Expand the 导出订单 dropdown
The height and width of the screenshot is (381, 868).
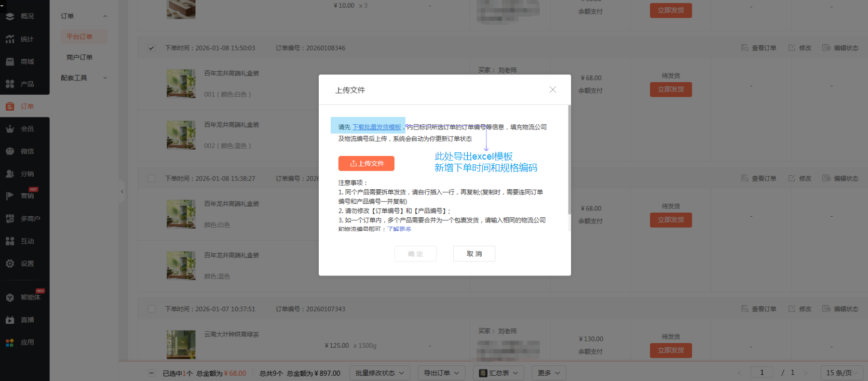(441, 373)
